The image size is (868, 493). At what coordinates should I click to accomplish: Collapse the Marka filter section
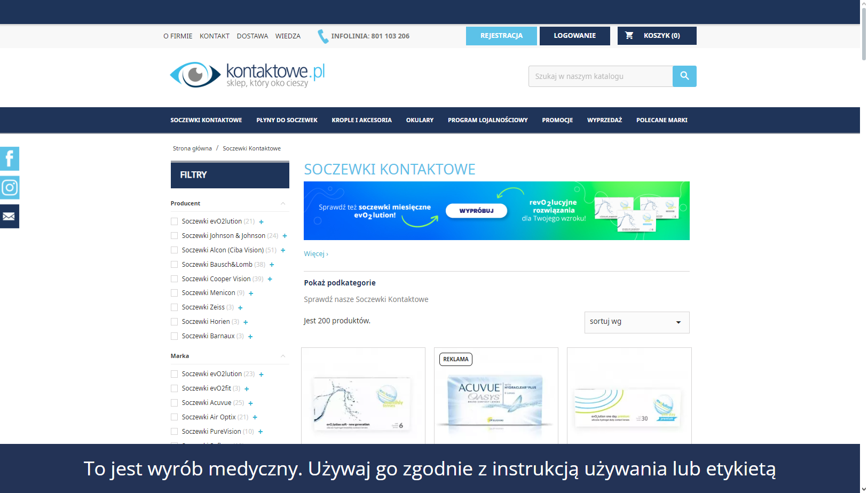coord(283,356)
